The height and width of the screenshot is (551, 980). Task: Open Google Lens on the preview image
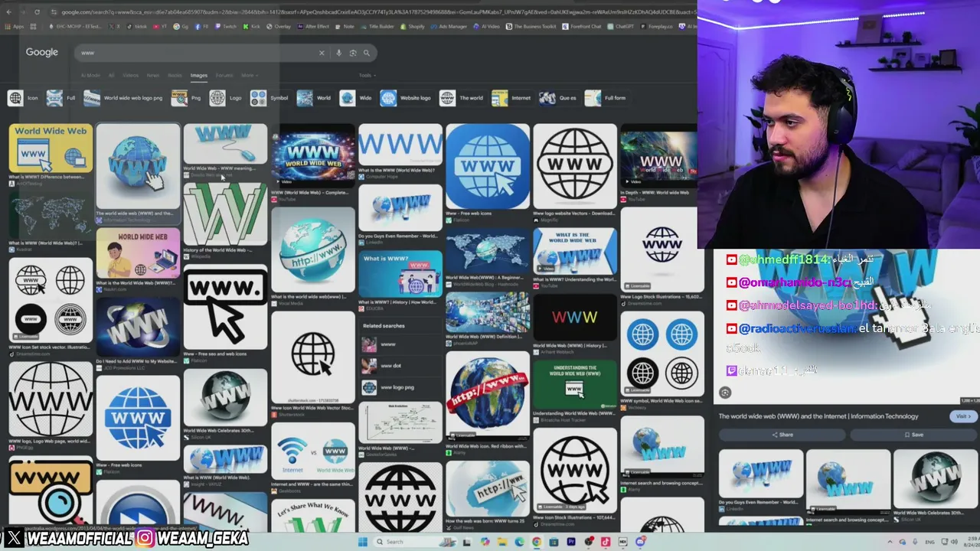click(725, 393)
